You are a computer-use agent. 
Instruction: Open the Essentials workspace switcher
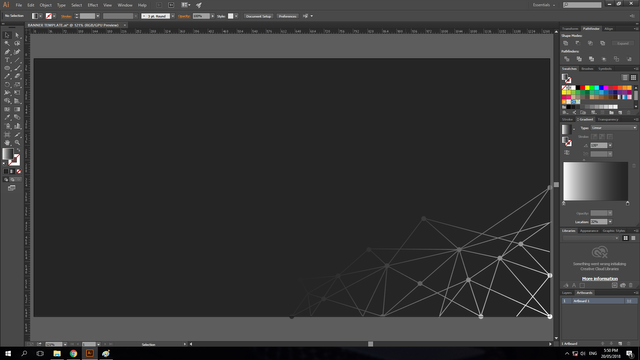coord(544,5)
